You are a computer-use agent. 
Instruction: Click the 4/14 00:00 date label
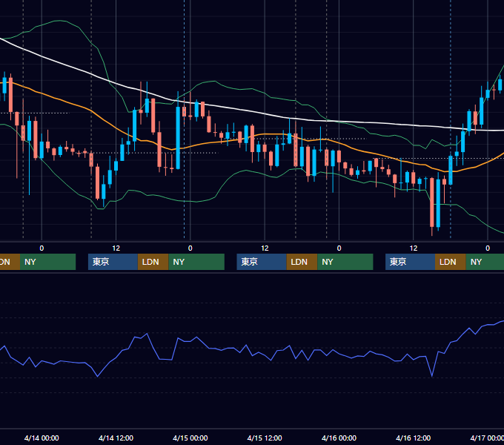pyautogui.click(x=42, y=438)
